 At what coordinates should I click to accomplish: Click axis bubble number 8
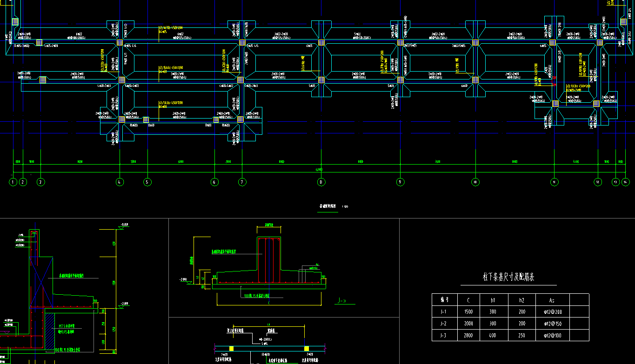(x=321, y=182)
